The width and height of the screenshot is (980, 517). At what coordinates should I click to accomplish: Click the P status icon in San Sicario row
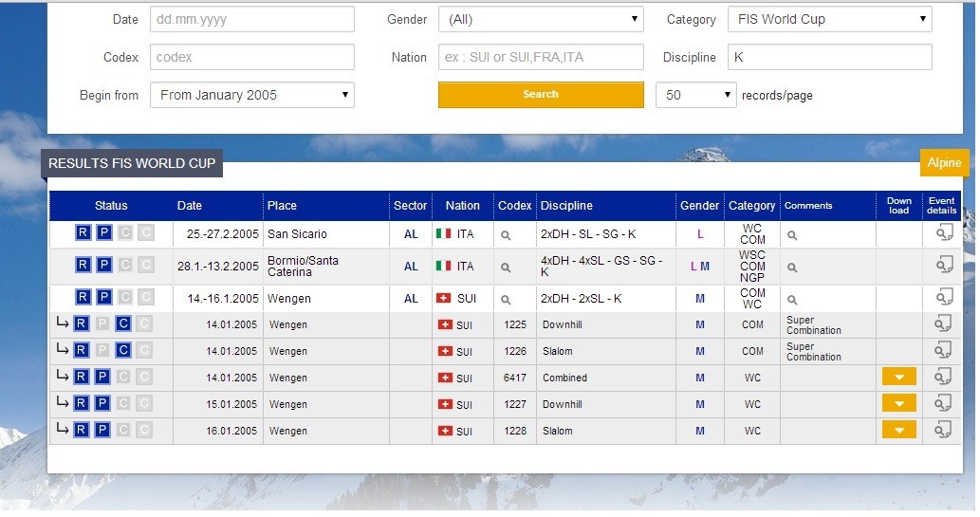tap(104, 233)
